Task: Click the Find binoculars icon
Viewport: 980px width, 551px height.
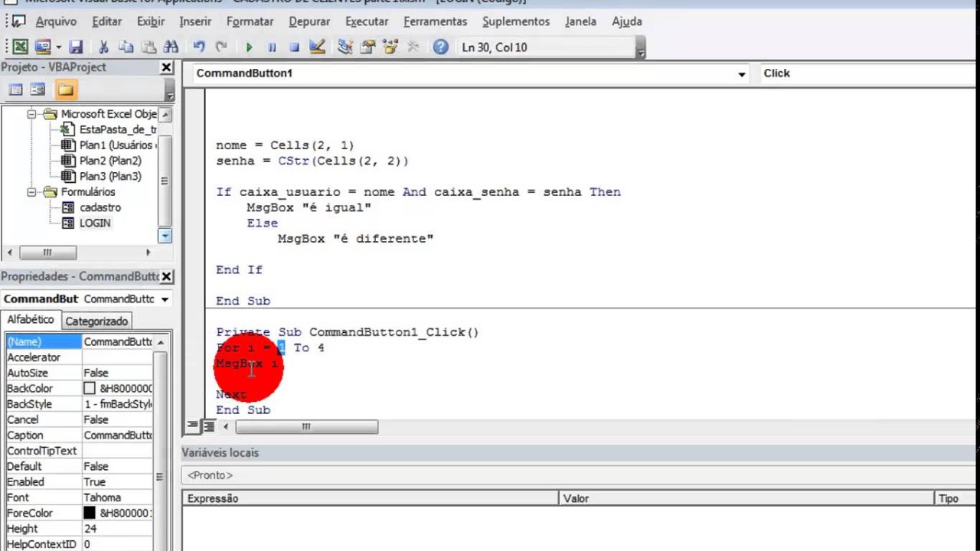Action: click(x=171, y=47)
